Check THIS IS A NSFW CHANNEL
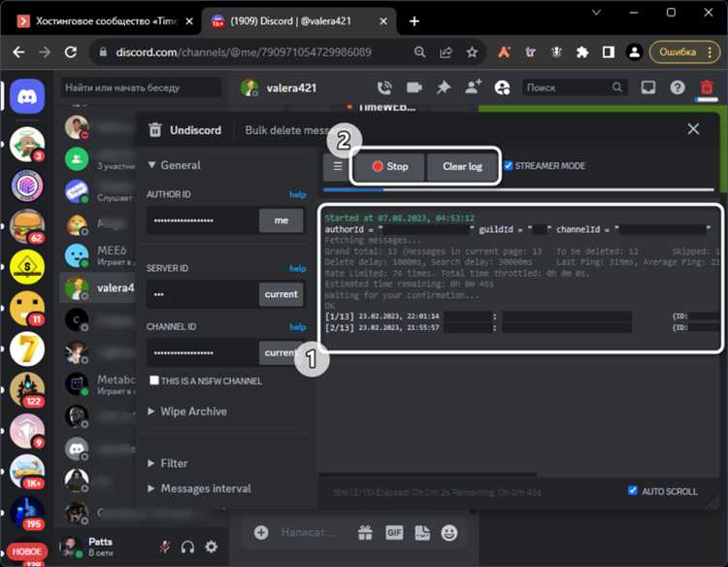Viewport: 728px width, 567px height. tap(154, 381)
